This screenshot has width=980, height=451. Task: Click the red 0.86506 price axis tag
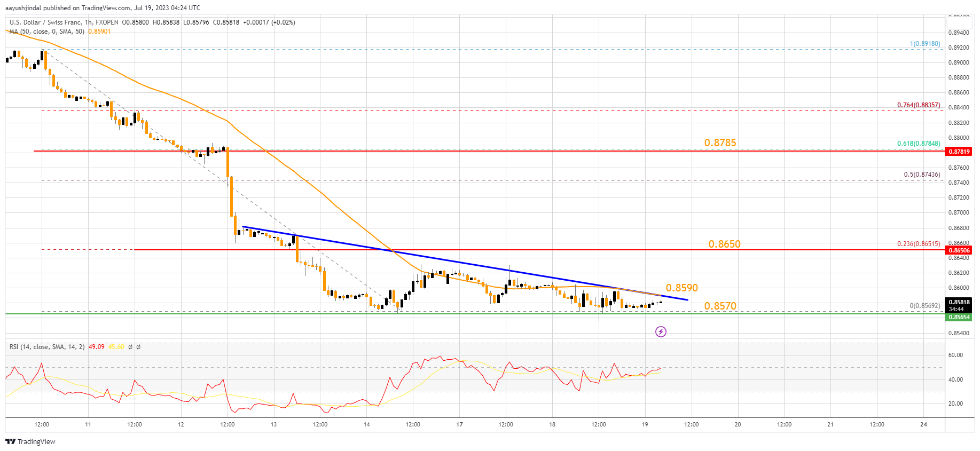click(x=959, y=250)
